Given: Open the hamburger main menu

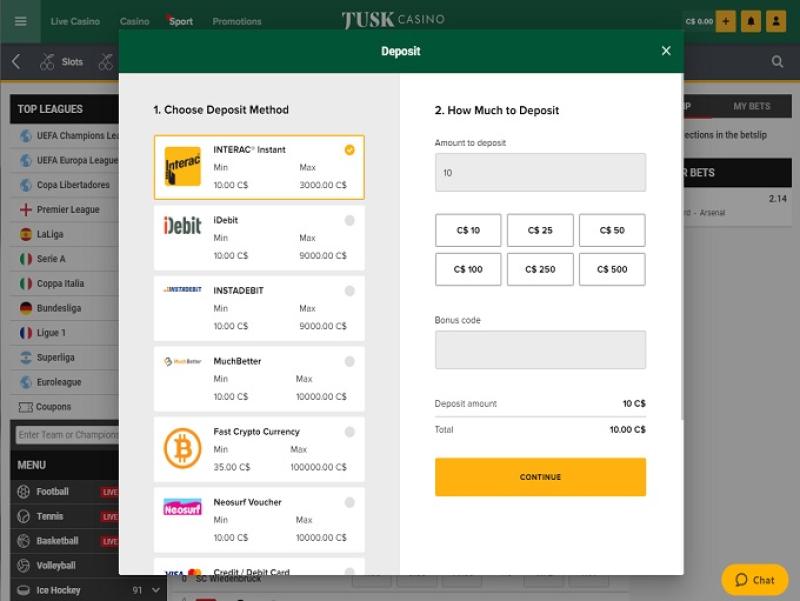Looking at the screenshot, I should coord(20,21).
